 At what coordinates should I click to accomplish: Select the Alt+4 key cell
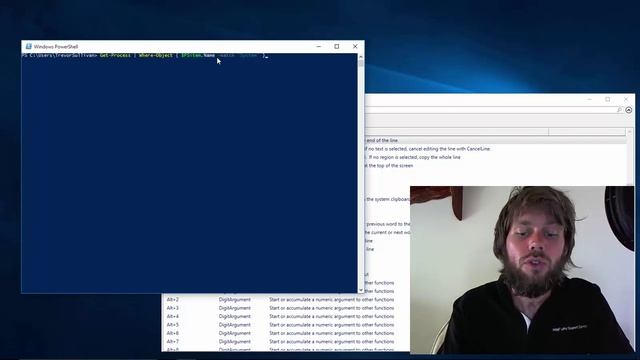[173, 316]
